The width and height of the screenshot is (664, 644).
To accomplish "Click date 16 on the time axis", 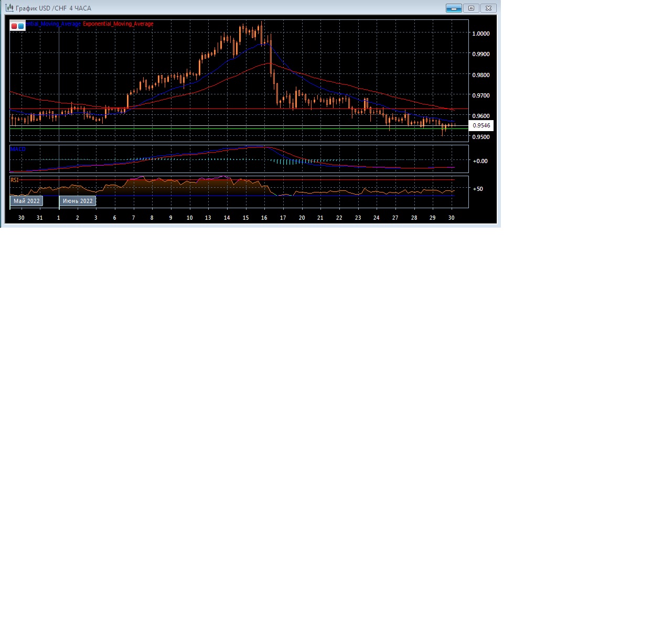I will [x=264, y=218].
